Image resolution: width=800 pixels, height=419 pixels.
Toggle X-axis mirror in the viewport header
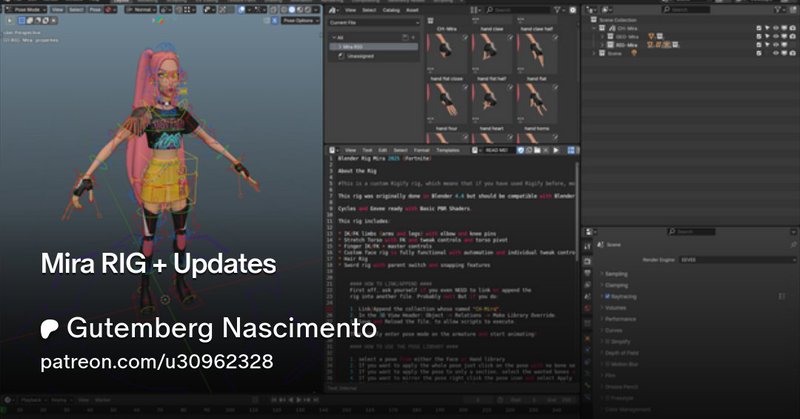(x=274, y=20)
